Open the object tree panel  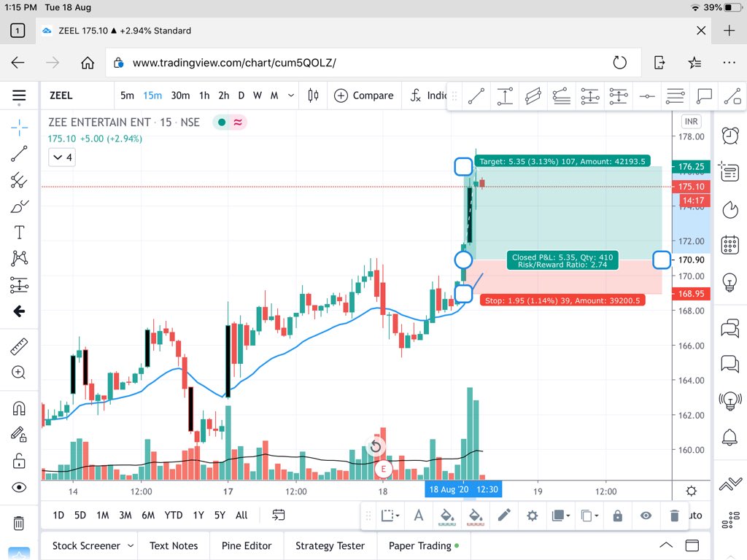[731, 519]
